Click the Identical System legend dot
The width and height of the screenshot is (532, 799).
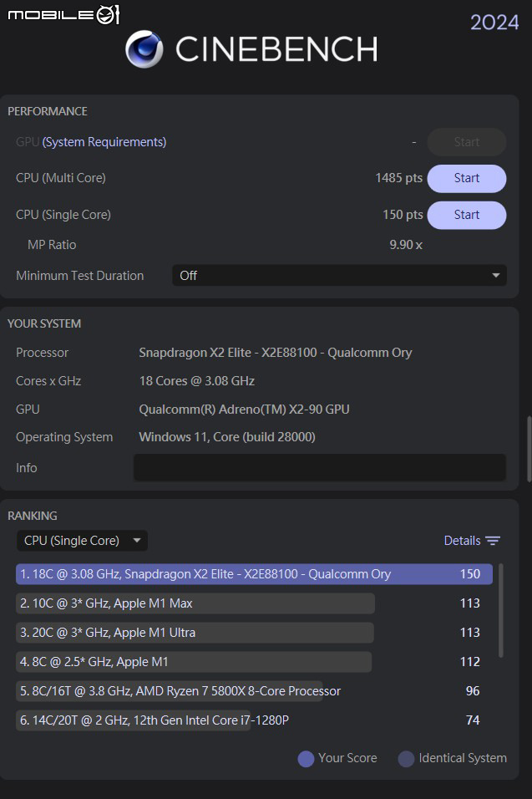point(406,759)
